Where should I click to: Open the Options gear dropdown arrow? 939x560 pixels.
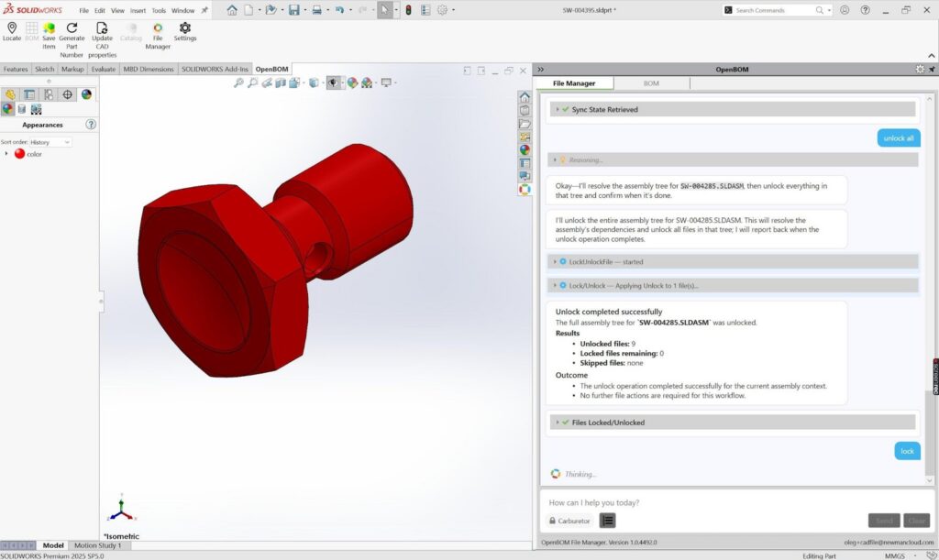click(x=453, y=10)
